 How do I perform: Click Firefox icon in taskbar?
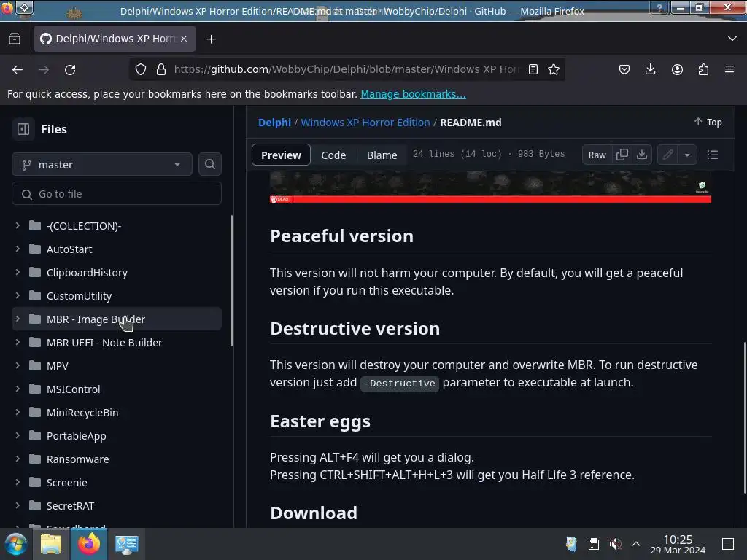click(89, 544)
